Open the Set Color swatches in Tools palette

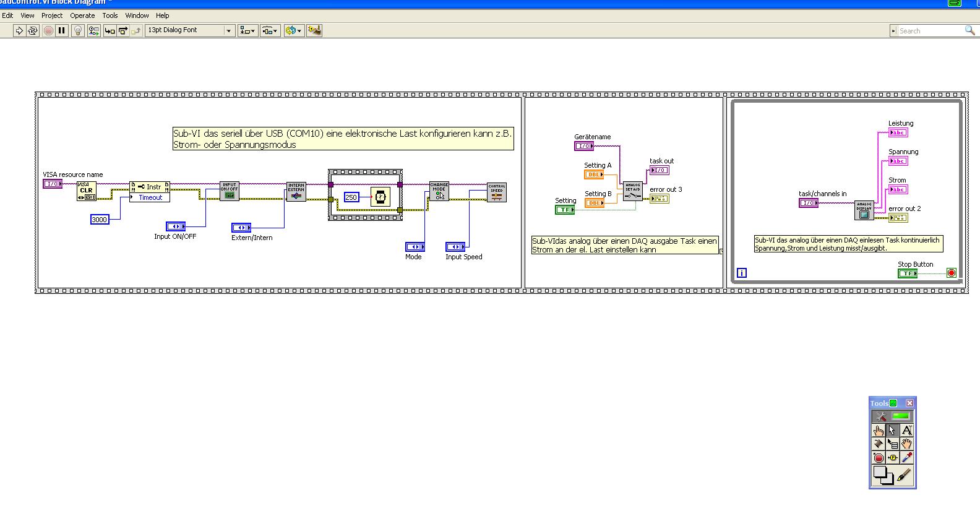(x=883, y=475)
